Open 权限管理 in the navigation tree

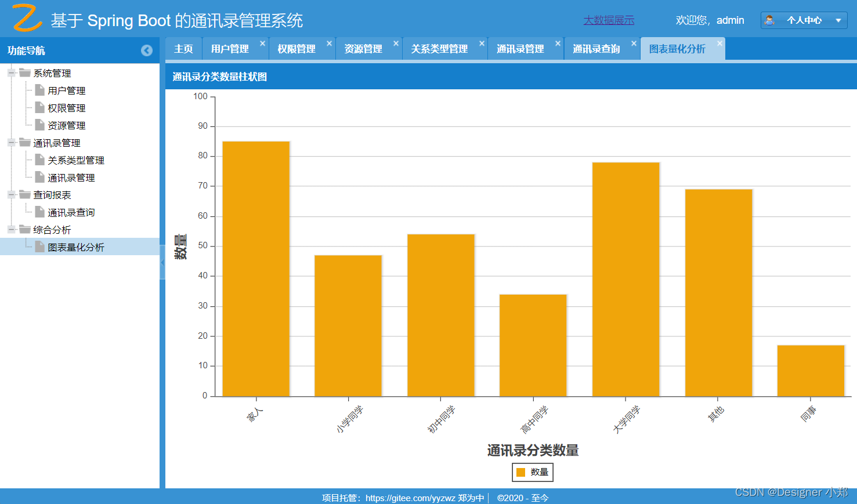(66, 108)
